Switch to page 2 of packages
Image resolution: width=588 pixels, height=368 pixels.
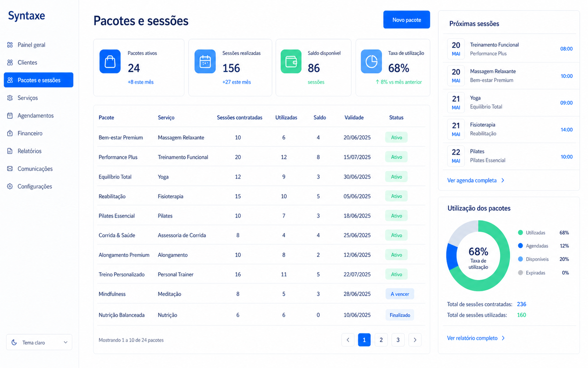381,340
